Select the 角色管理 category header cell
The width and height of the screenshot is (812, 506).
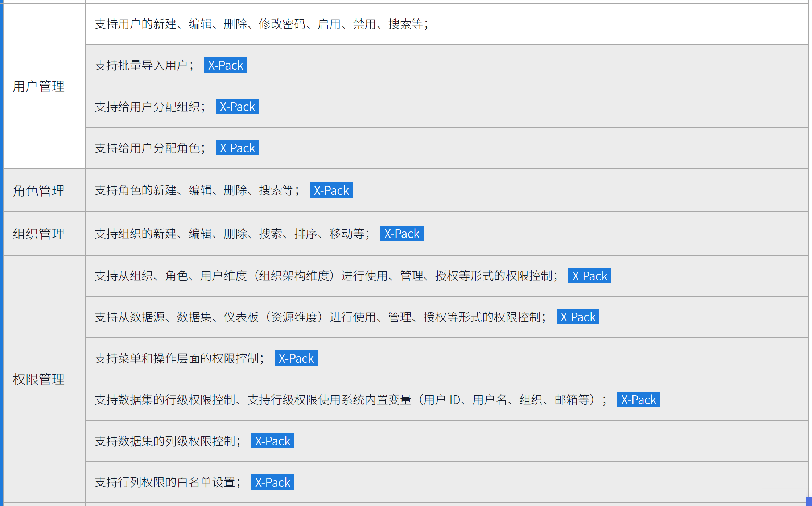point(39,190)
